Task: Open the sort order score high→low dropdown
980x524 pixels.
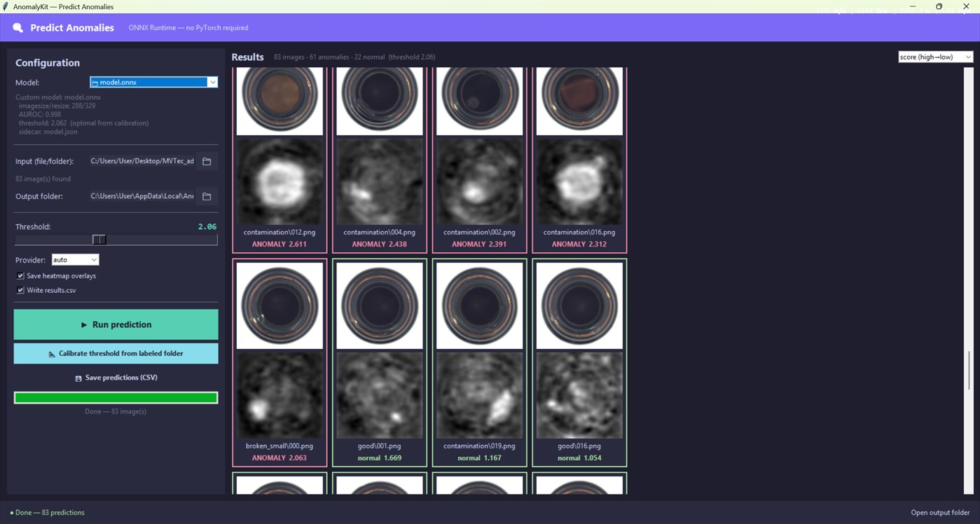Action: click(x=935, y=57)
